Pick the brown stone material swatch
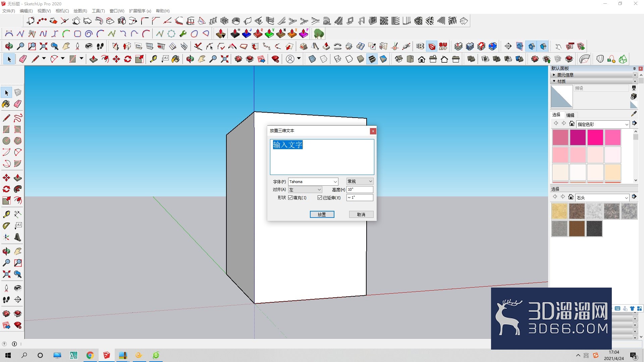Image resolution: width=644 pixels, height=362 pixels. click(577, 229)
